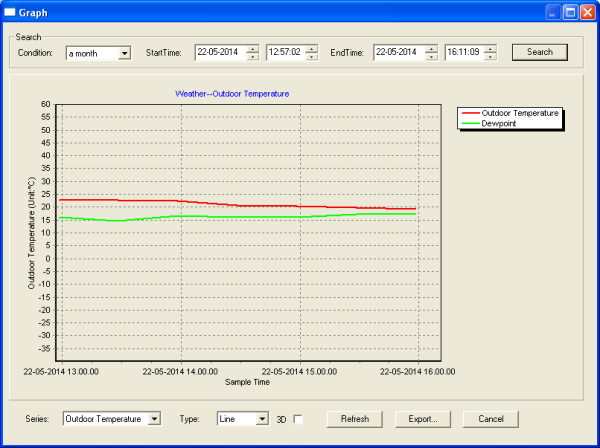Click the '22-05-2014 15.00.00' axis label
This screenshot has width=600, height=448.
(x=299, y=371)
